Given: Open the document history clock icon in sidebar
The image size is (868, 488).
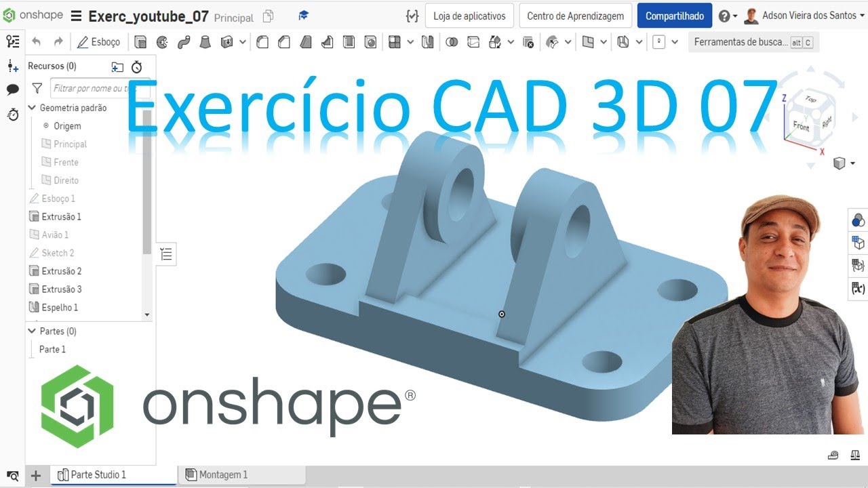Looking at the screenshot, I should tap(13, 114).
